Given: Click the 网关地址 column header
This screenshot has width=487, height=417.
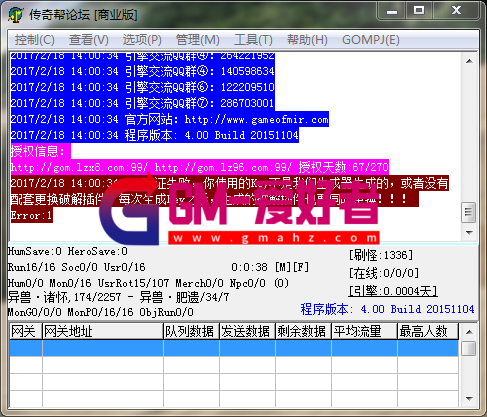Looking at the screenshot, I should pyautogui.click(x=103, y=331).
